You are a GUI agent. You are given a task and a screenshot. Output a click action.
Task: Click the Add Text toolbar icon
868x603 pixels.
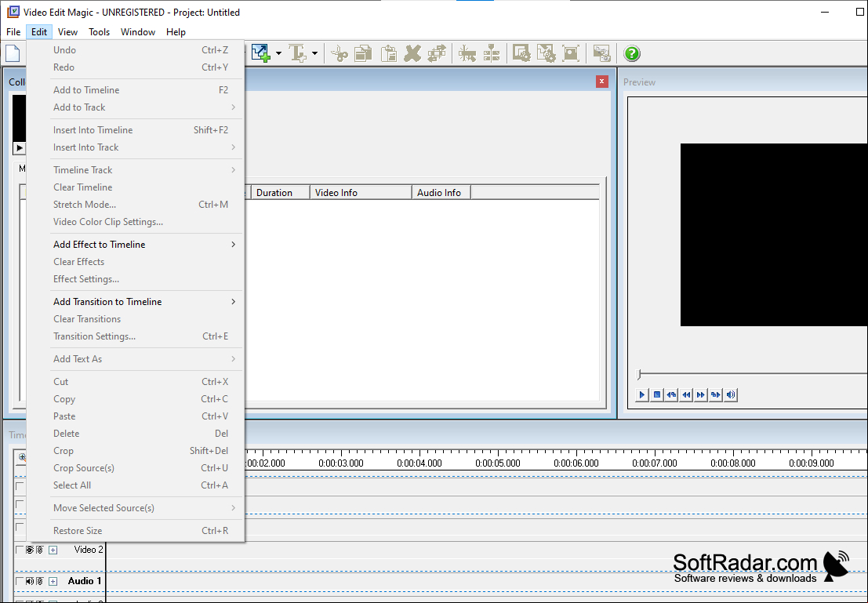[299, 53]
